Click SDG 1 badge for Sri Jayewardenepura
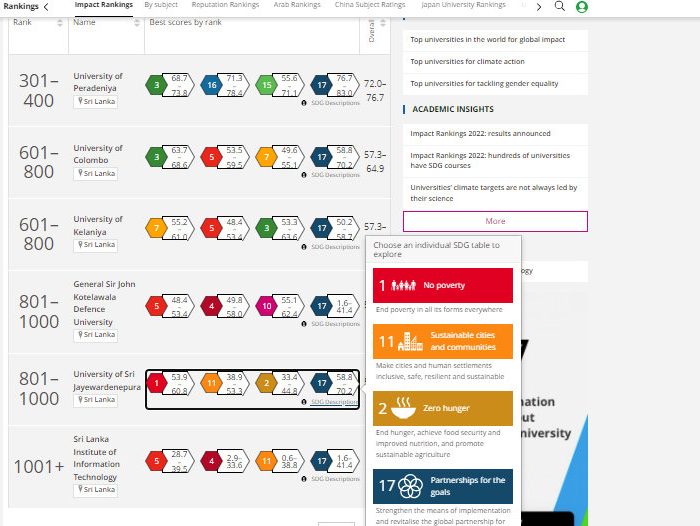The width and height of the screenshot is (700, 526). [157, 381]
